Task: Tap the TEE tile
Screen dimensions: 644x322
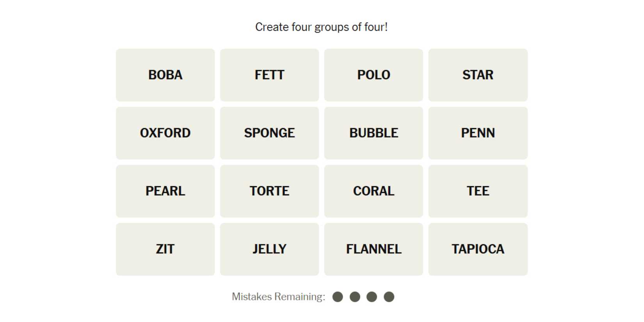Action: coord(478,191)
